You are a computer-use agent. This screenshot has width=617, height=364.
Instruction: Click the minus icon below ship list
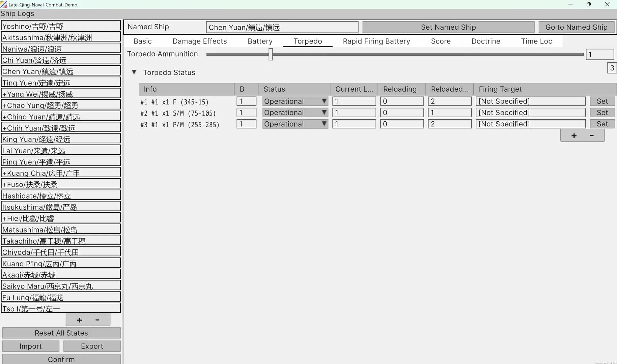[x=97, y=320]
